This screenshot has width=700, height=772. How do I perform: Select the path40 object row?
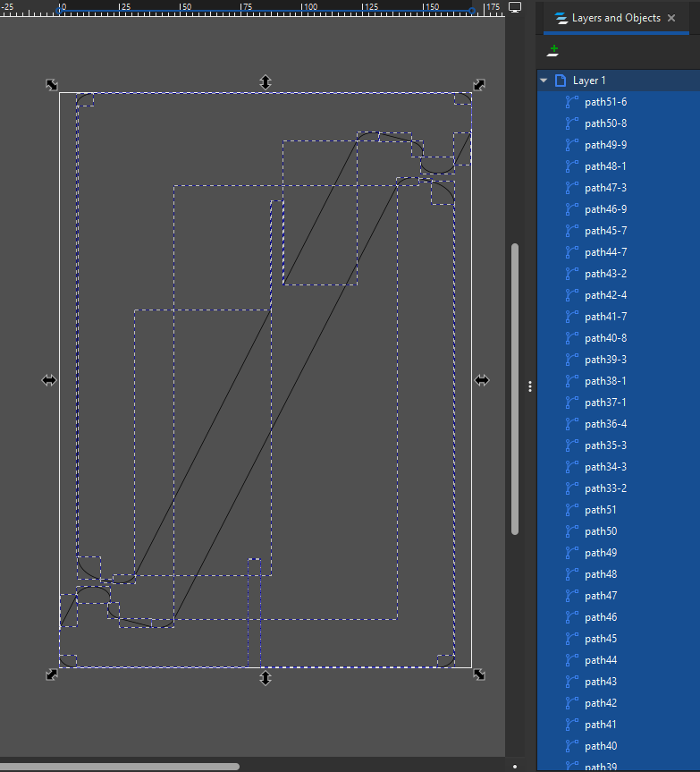pyautogui.click(x=600, y=746)
